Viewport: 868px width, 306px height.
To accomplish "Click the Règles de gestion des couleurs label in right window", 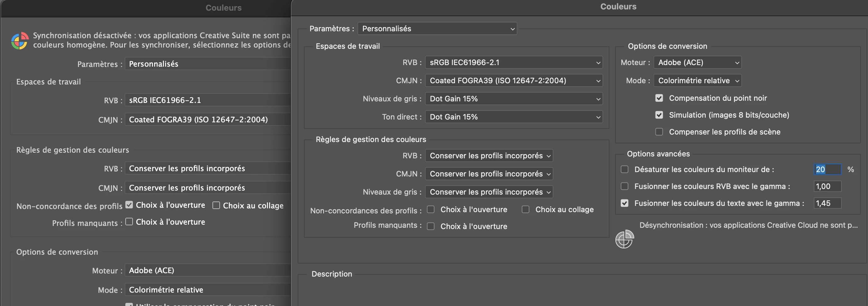I will [371, 139].
